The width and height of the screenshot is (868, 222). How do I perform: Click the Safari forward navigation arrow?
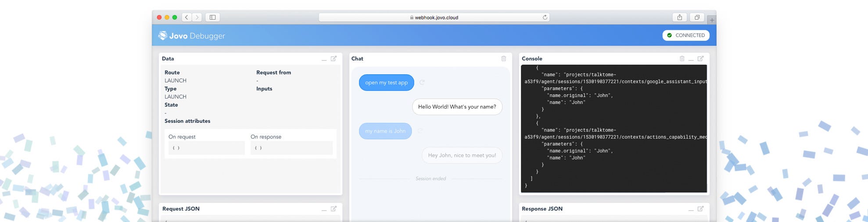click(x=197, y=18)
